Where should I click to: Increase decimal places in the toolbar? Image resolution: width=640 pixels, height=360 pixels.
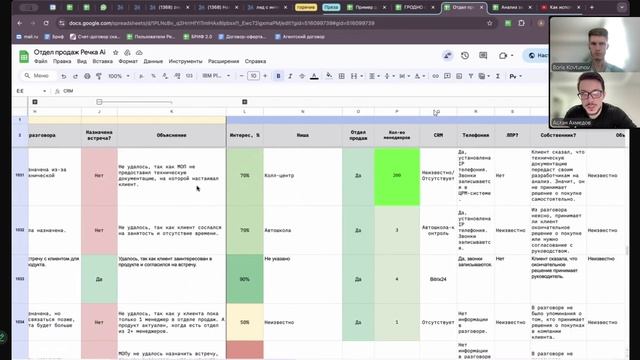[177, 76]
